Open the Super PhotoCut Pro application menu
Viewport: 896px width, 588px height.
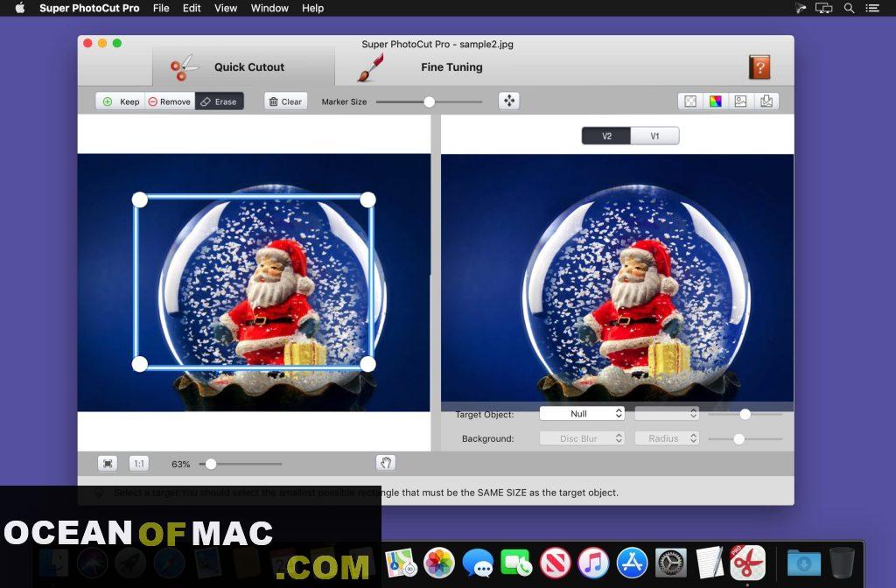(x=89, y=8)
